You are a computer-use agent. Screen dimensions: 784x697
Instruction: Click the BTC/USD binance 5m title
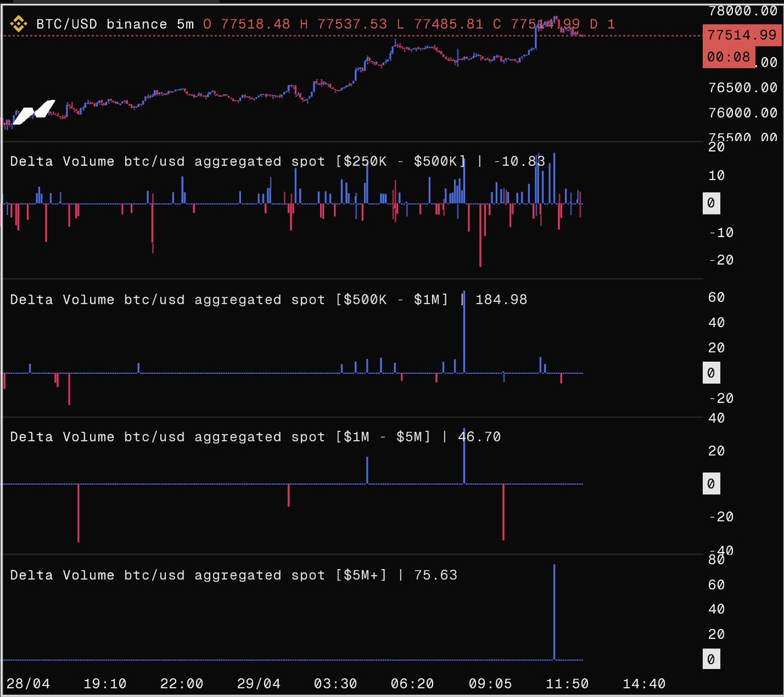point(115,24)
